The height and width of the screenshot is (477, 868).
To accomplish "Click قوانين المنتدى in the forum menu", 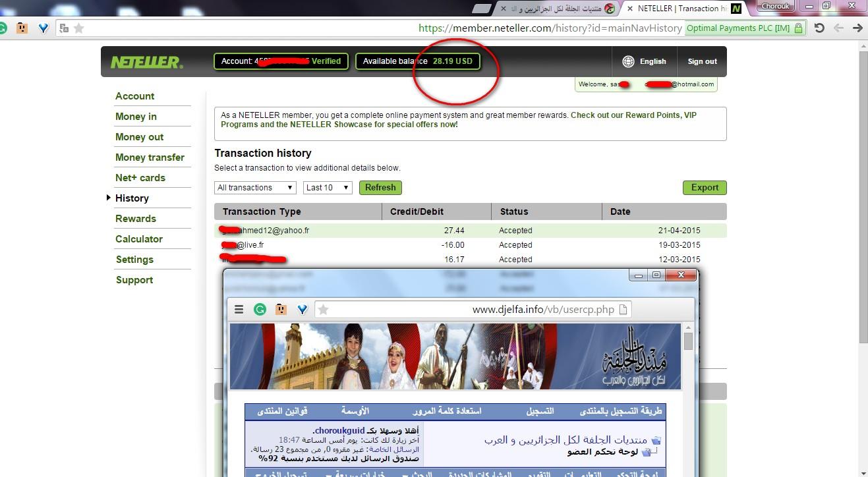I will point(282,411).
